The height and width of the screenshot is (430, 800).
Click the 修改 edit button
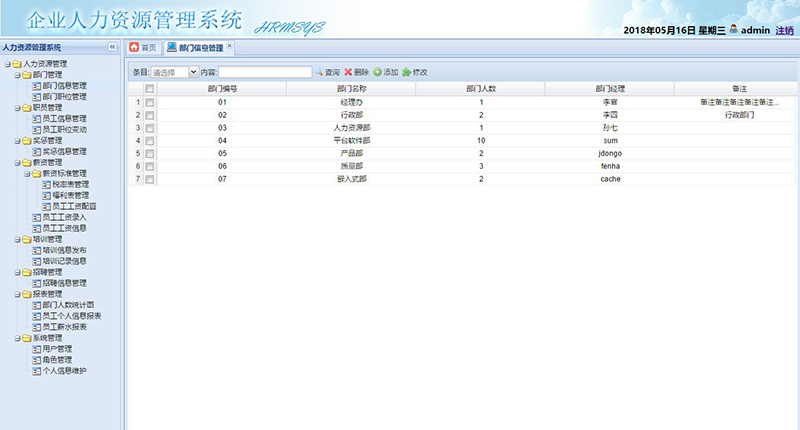(415, 72)
